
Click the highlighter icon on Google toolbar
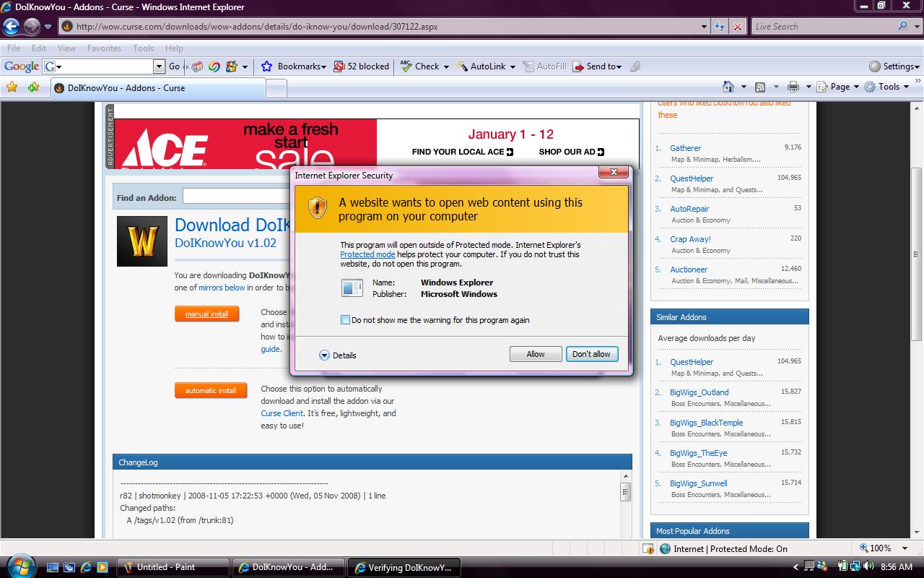coord(635,66)
